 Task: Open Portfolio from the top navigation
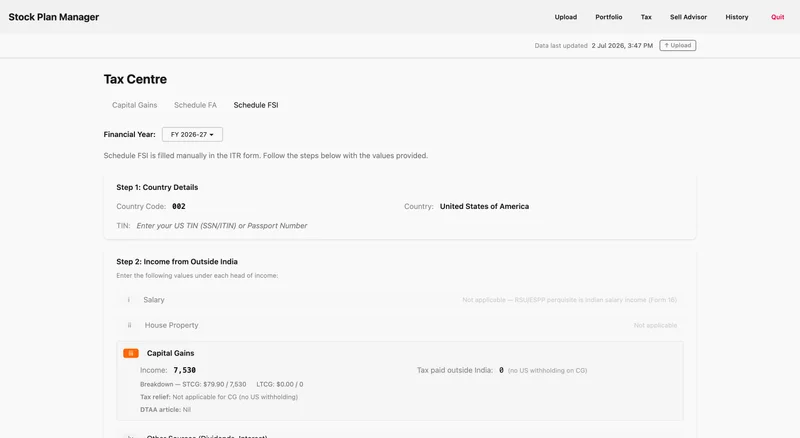pyautogui.click(x=609, y=17)
